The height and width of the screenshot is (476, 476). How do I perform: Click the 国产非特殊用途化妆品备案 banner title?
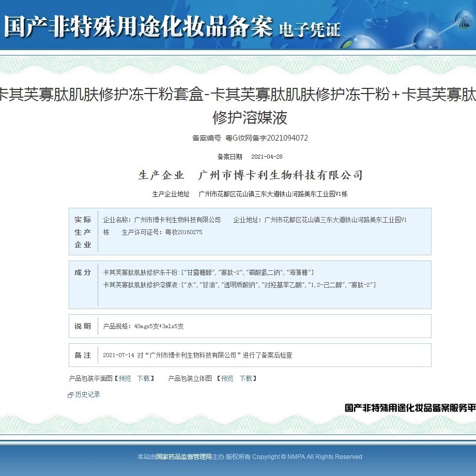pos(138,26)
